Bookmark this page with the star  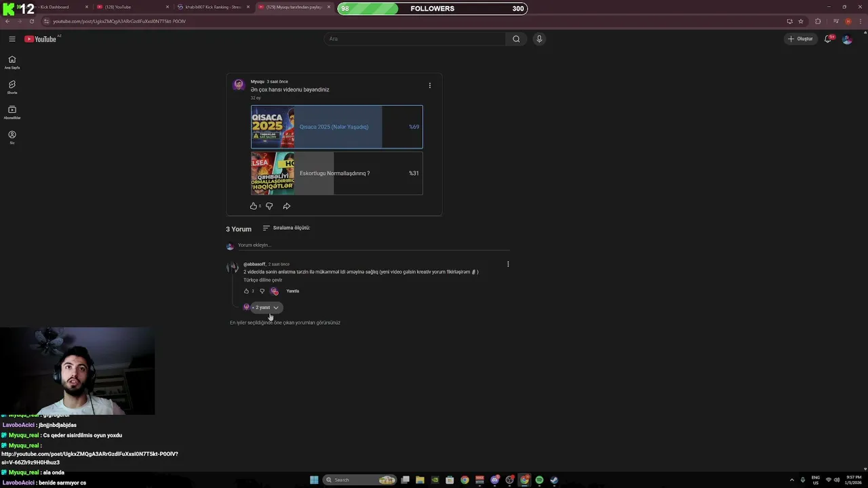[x=801, y=21]
